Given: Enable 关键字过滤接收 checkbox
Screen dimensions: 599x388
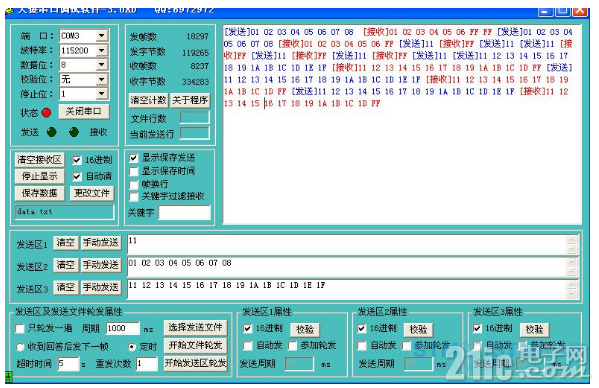Looking at the screenshot, I should pyautogui.click(x=133, y=197).
